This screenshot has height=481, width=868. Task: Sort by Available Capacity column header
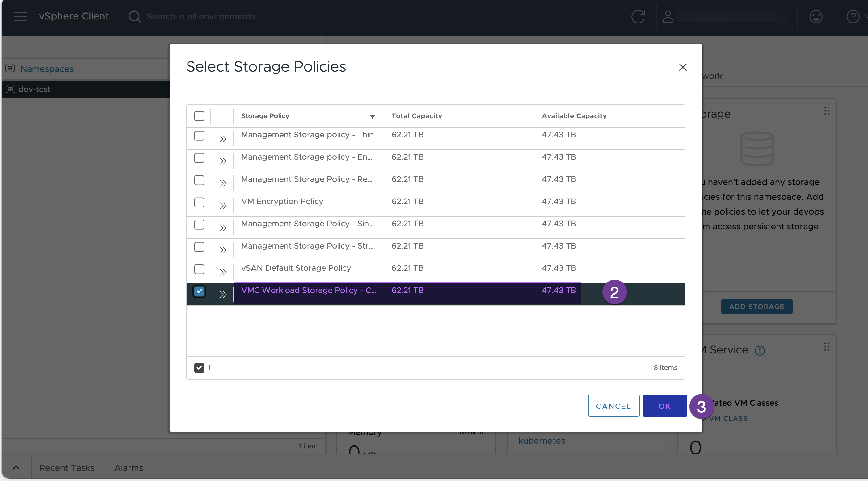pyautogui.click(x=574, y=116)
